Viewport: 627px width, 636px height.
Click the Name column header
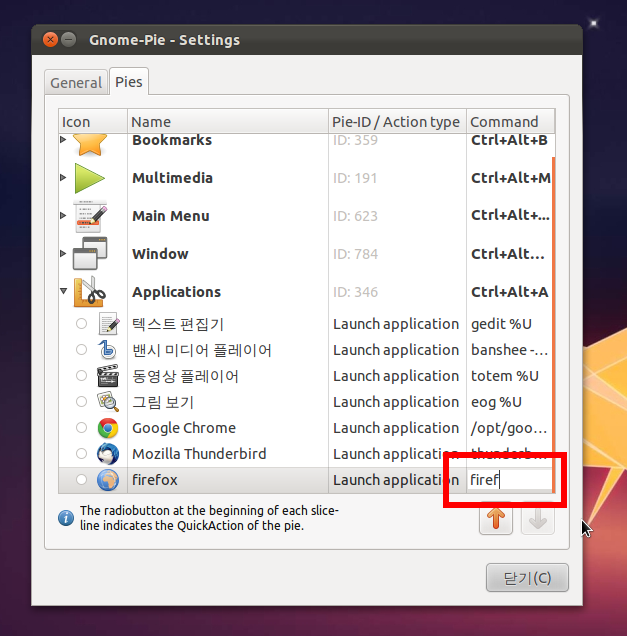pyautogui.click(x=228, y=122)
